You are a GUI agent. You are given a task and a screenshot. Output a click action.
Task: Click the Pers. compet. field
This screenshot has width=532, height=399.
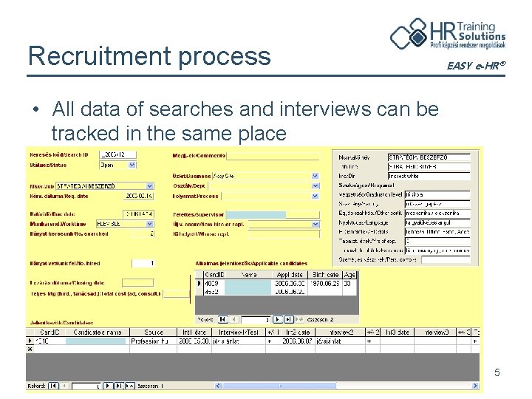click(x=446, y=259)
